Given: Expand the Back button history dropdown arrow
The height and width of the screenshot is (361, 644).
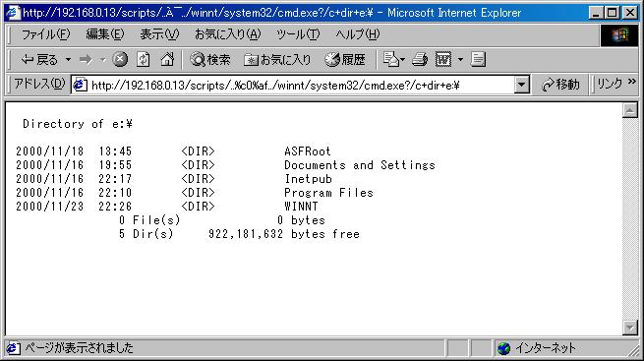Looking at the screenshot, I should [x=68, y=60].
